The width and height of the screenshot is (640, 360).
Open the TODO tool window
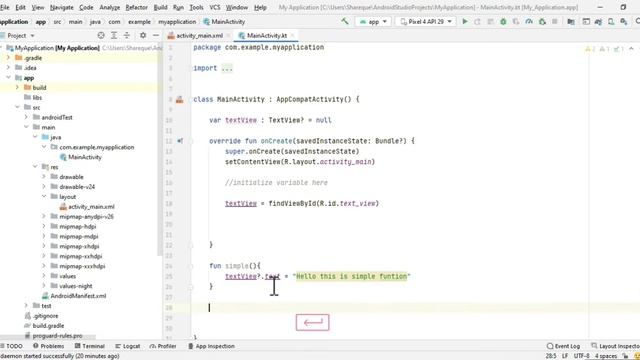point(11,346)
